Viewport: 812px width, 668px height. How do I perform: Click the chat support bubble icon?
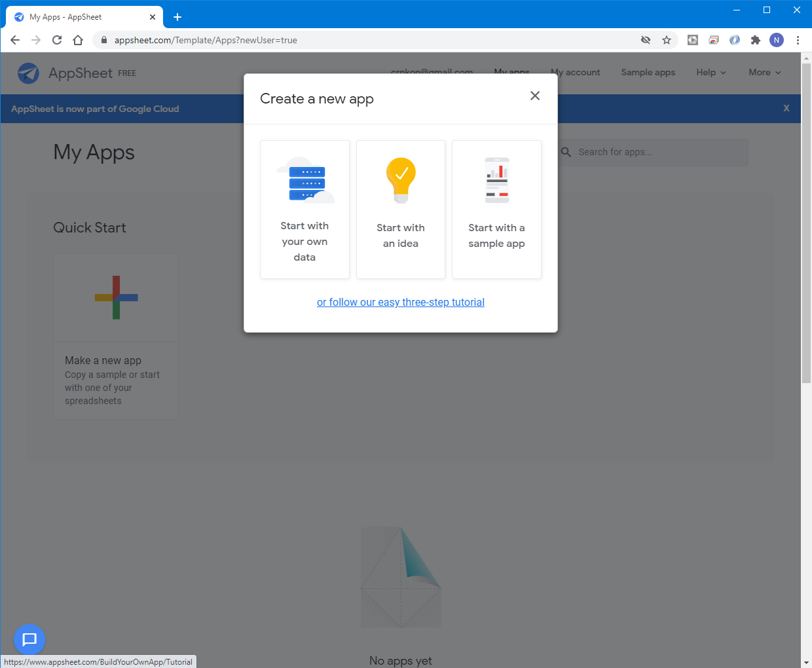coord(29,639)
